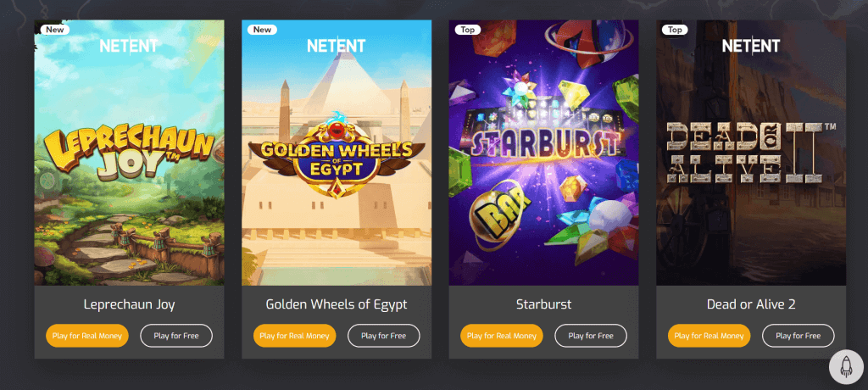868x390 pixels.
Task: Play Dead or Alive 2 for real money
Action: 709,336
